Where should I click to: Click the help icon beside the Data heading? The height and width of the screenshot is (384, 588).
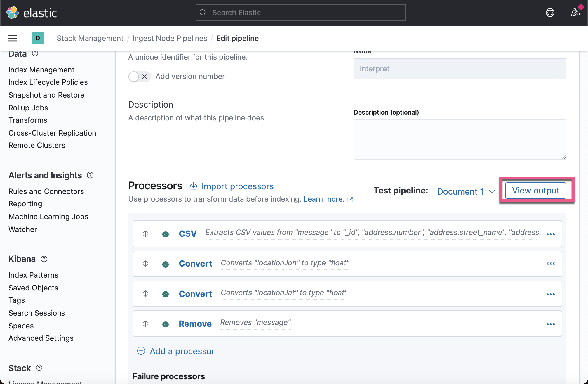(35, 53)
